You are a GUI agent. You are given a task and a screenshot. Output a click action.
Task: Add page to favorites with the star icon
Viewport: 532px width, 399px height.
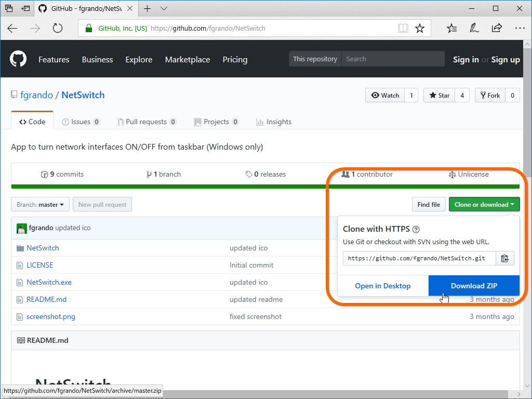click(420, 28)
